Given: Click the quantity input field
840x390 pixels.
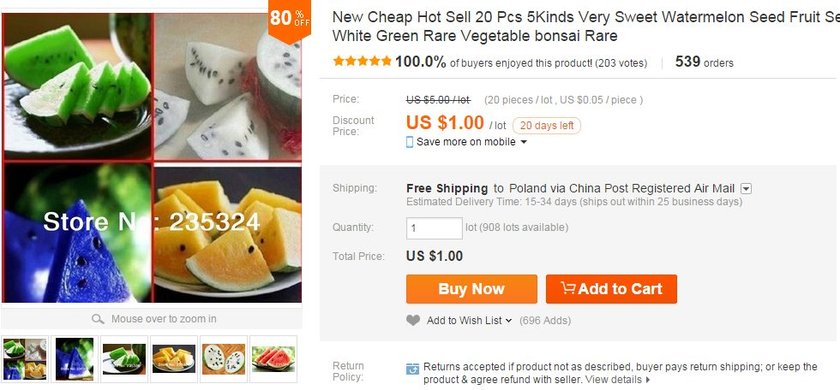Looking at the screenshot, I should click(x=434, y=228).
